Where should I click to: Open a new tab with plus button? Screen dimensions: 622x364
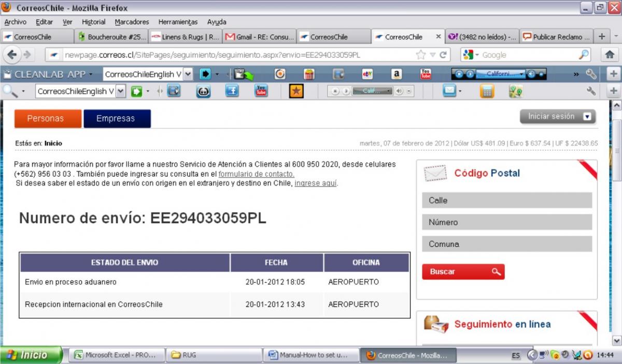tap(602, 37)
